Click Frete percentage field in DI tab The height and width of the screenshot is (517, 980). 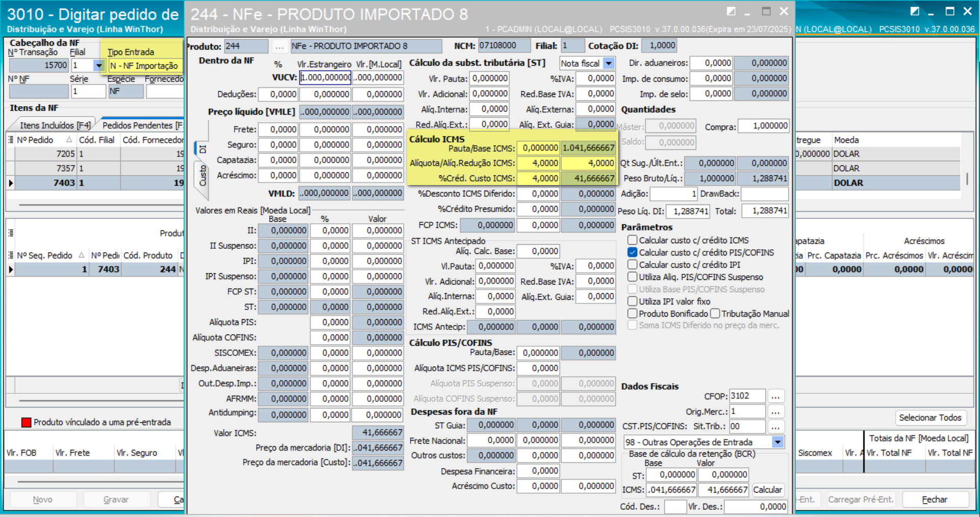click(278, 130)
